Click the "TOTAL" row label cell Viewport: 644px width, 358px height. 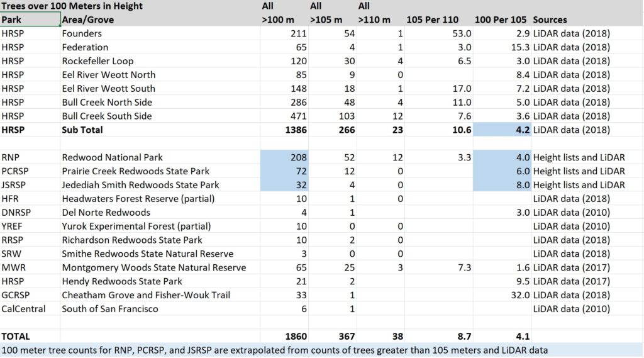16,337
